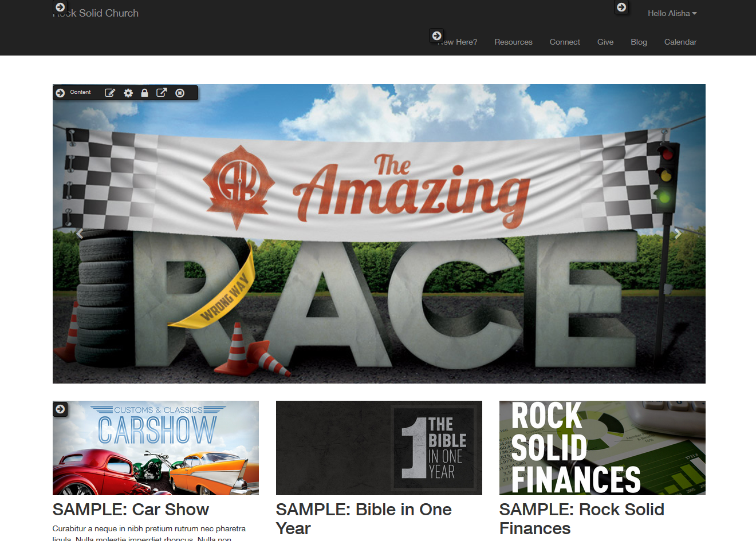Open the Connect menu item
Screen dimensions: 756x541
tap(565, 42)
